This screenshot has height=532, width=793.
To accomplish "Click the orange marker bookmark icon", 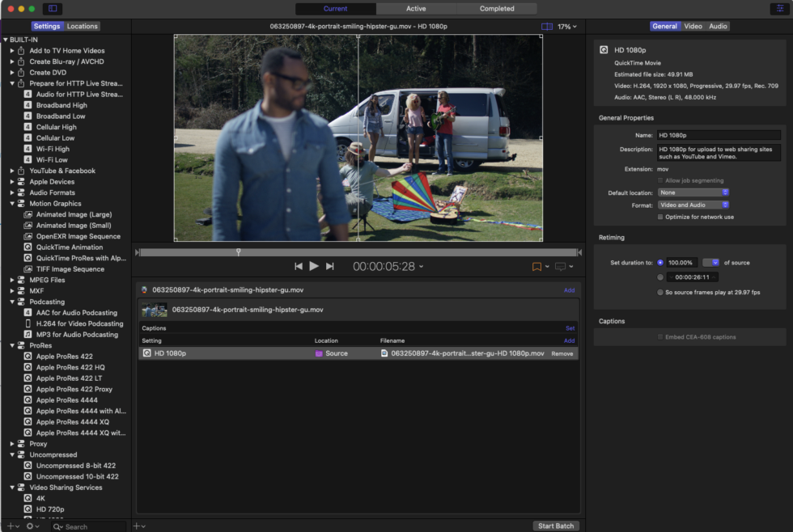I will point(536,267).
